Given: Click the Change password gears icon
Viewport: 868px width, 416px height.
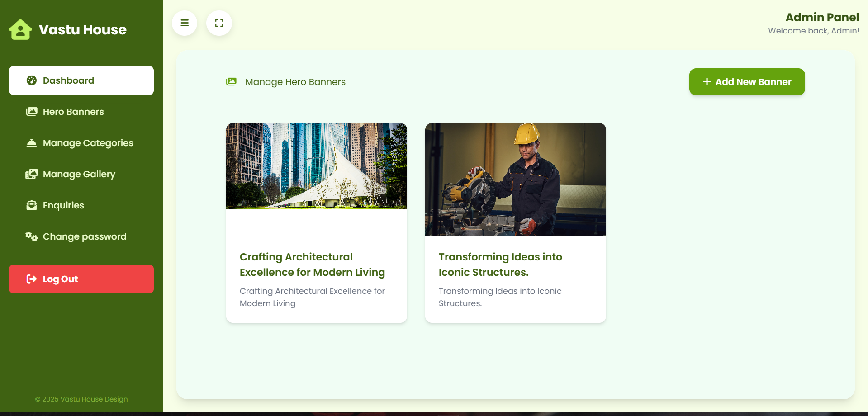Looking at the screenshot, I should click(32, 236).
